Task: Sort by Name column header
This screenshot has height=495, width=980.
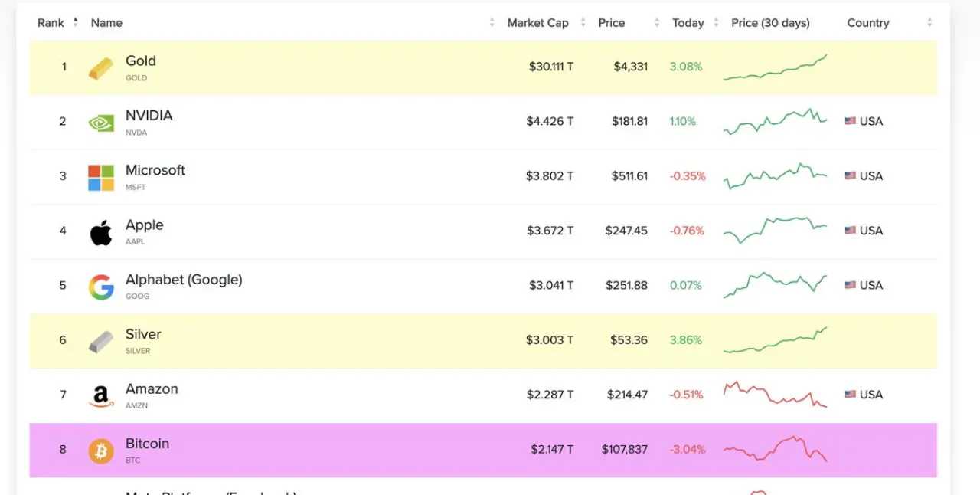Action: pyautogui.click(x=106, y=23)
